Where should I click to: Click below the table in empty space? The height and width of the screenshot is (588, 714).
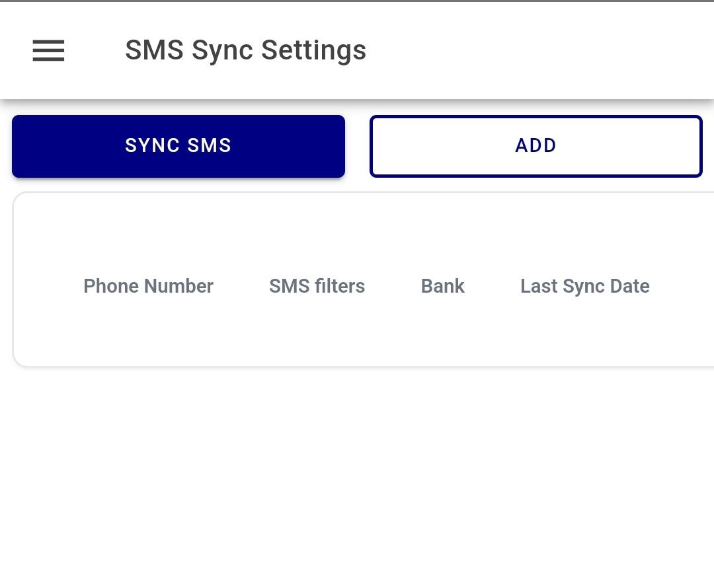(x=357, y=462)
